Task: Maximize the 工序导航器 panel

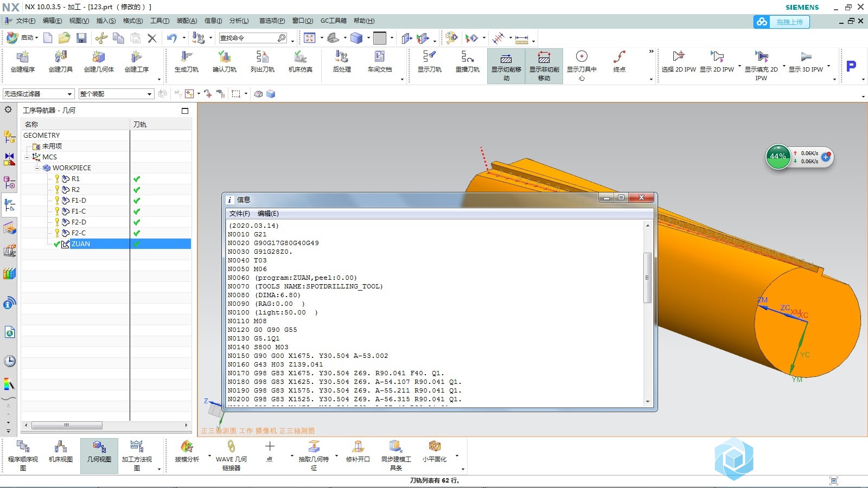Action: click(185, 111)
